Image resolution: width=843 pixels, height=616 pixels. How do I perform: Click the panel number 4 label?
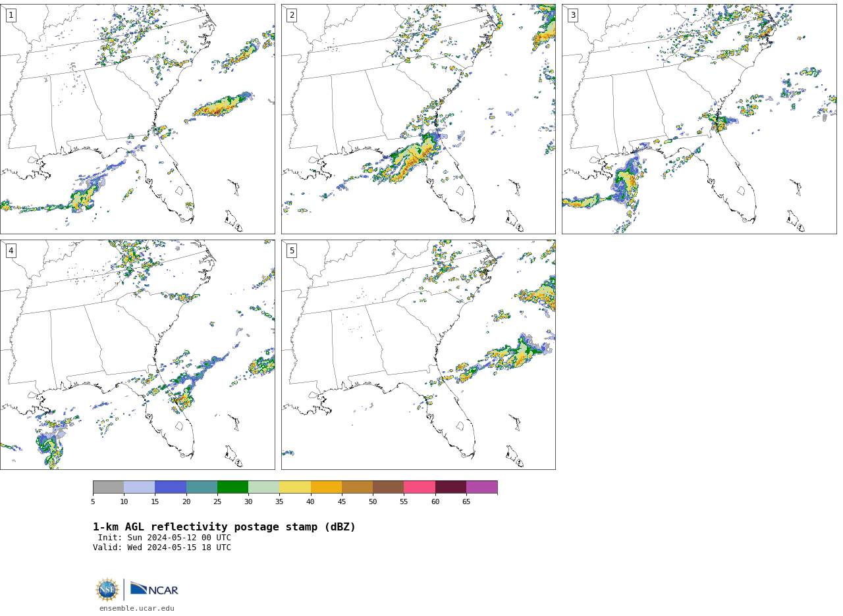click(x=11, y=251)
